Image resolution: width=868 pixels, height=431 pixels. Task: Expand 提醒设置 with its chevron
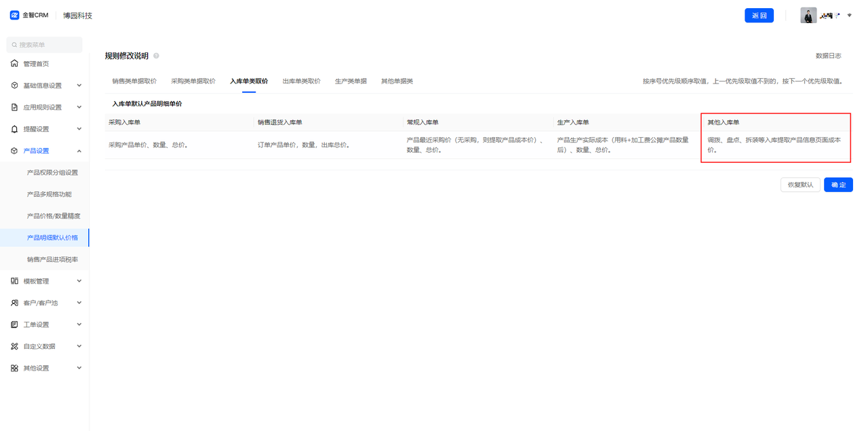point(79,129)
